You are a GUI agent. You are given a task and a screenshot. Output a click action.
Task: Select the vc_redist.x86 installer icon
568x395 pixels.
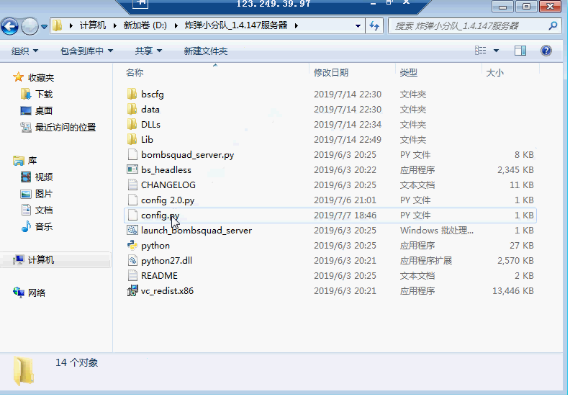pos(133,291)
